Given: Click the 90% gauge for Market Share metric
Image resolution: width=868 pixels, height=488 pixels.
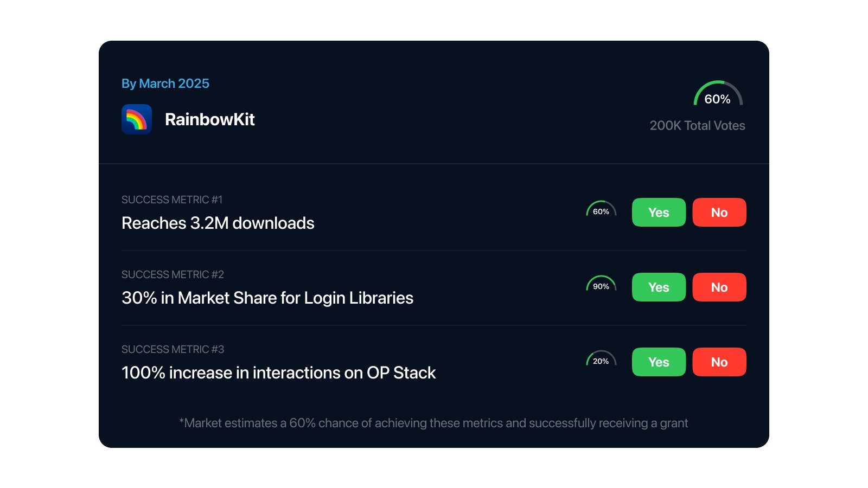Looking at the screenshot, I should (601, 285).
